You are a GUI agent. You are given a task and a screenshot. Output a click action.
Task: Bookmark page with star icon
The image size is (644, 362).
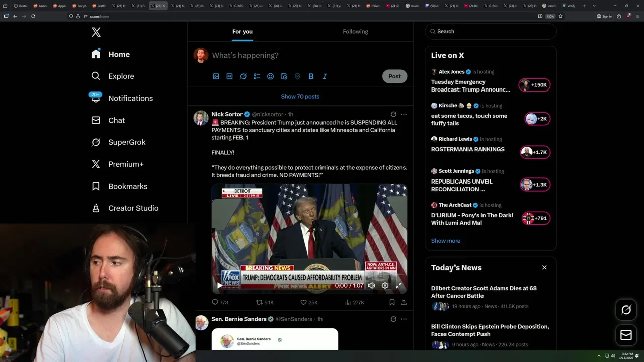(x=560, y=16)
